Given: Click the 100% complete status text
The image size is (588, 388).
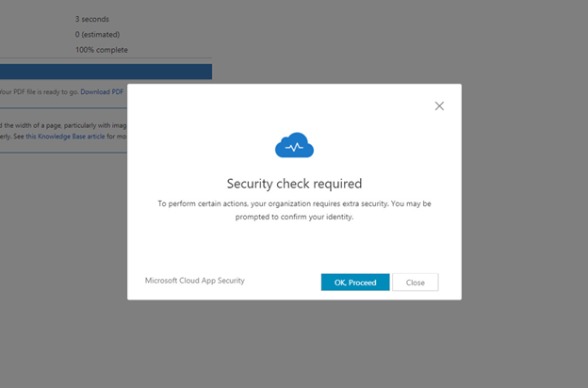Looking at the screenshot, I should point(102,50).
